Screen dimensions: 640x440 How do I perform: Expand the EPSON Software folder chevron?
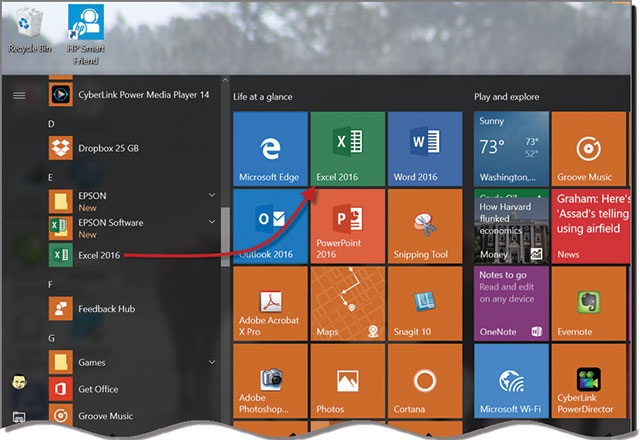212,222
